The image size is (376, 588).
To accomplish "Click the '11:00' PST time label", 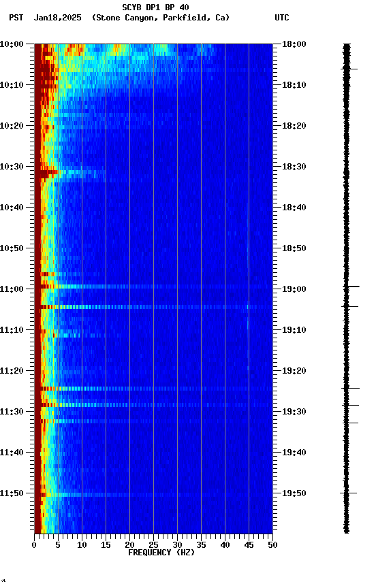I will pyautogui.click(x=12, y=289).
